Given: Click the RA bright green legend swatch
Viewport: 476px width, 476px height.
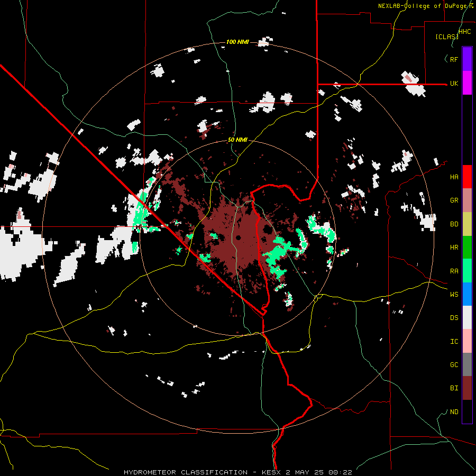Looking at the screenshot, I should (467, 271).
